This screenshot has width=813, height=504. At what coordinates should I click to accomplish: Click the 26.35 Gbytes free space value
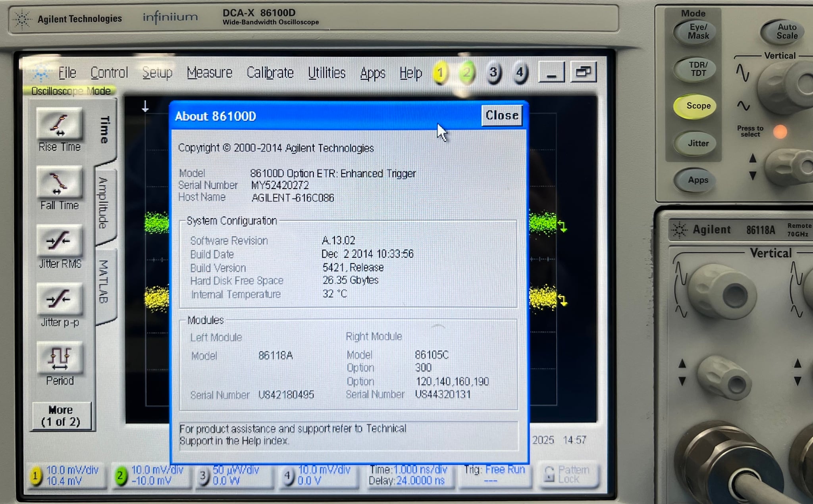[351, 280]
